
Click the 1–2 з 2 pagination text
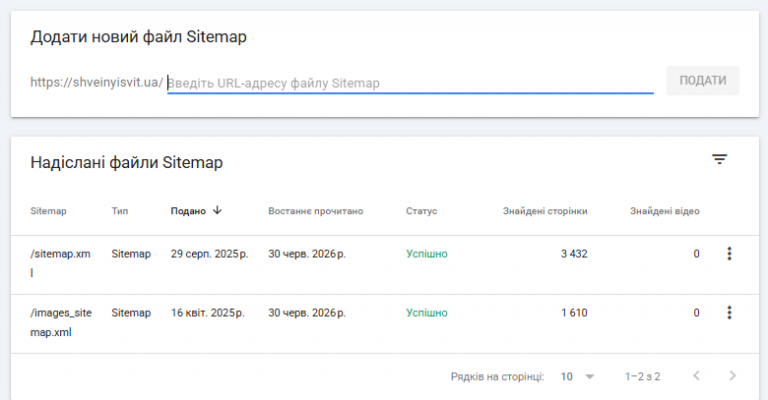click(642, 376)
